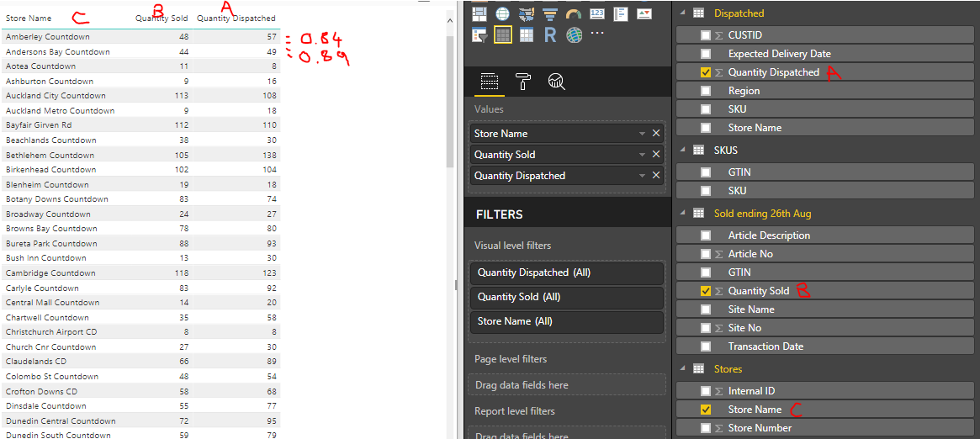Open more visuals via the ellipsis
980x439 pixels.
597,32
